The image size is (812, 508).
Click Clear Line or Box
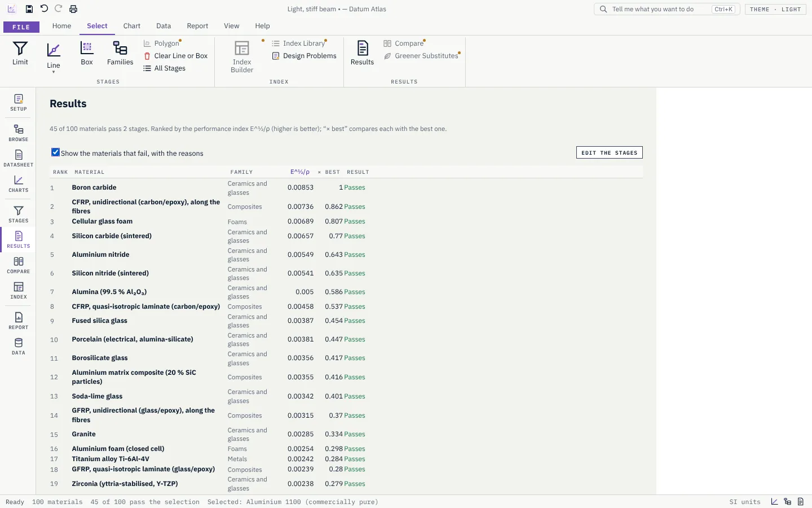tap(175, 56)
